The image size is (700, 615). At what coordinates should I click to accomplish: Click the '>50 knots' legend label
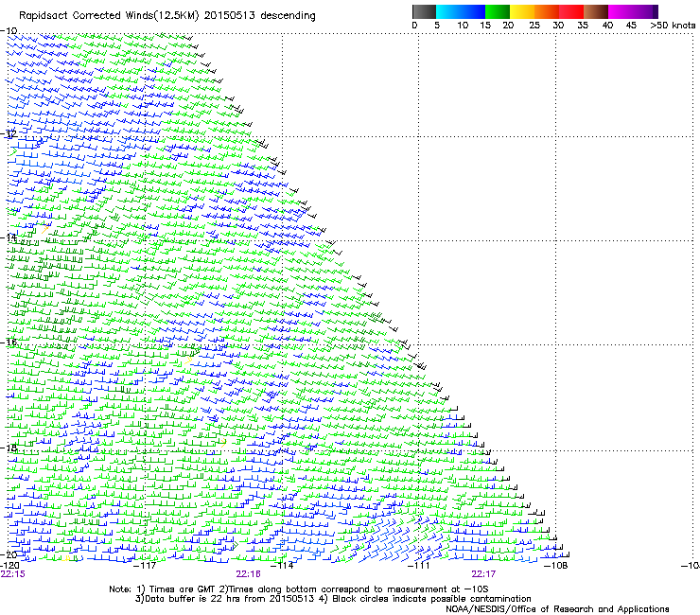673,26
